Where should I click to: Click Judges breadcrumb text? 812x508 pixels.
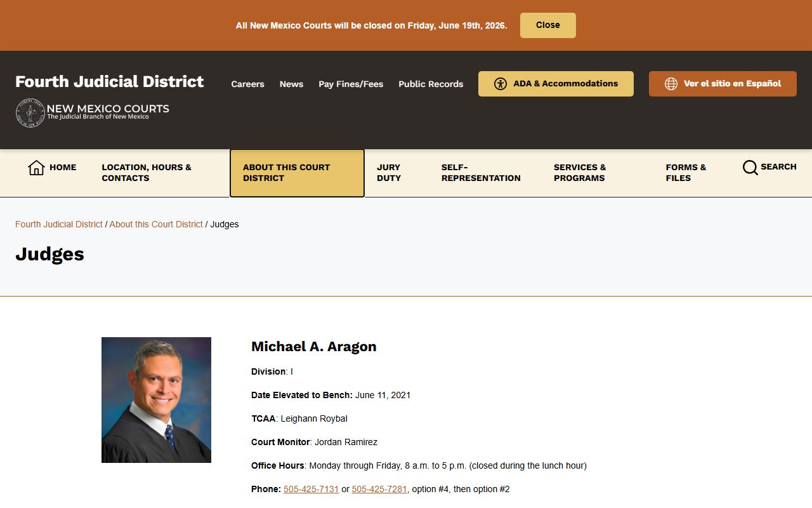tap(225, 224)
